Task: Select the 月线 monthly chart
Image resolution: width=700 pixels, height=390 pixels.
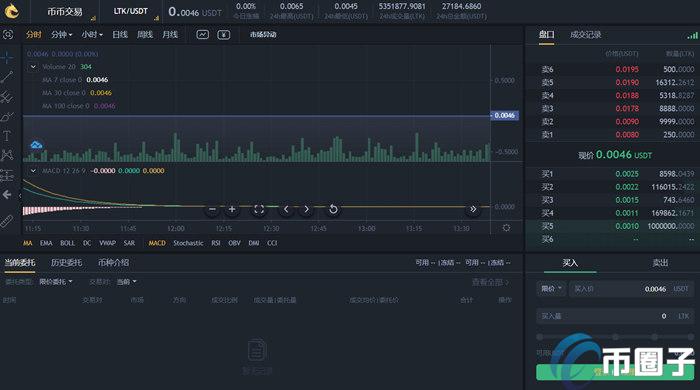Action: point(170,34)
